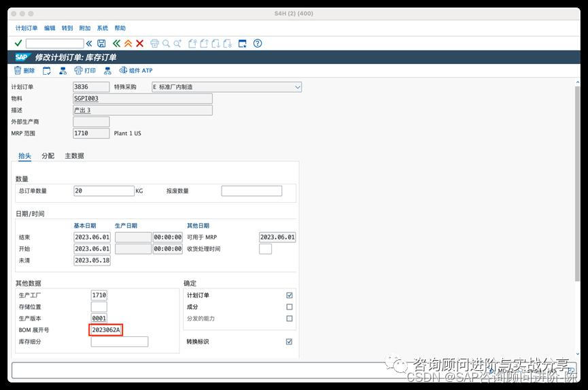The image size is (588, 390).
Task: Open the 系统 menu
Action: point(103,28)
